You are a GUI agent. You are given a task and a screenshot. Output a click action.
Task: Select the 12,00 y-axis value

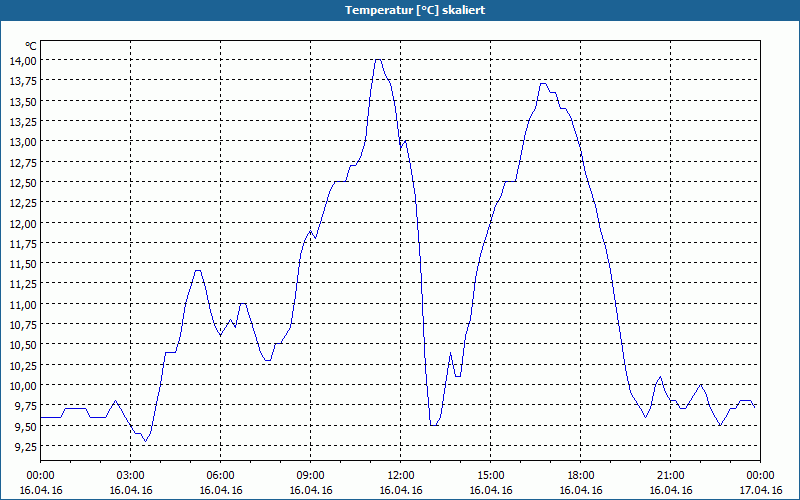[23, 223]
